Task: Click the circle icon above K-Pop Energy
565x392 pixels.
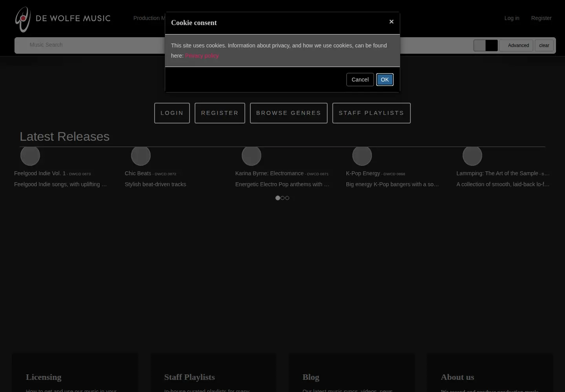Action: (362, 156)
